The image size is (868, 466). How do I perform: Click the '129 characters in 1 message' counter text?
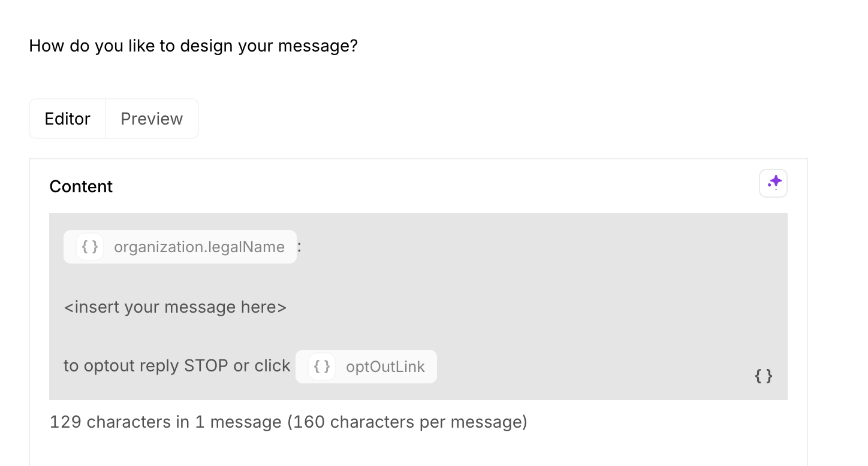165,422
